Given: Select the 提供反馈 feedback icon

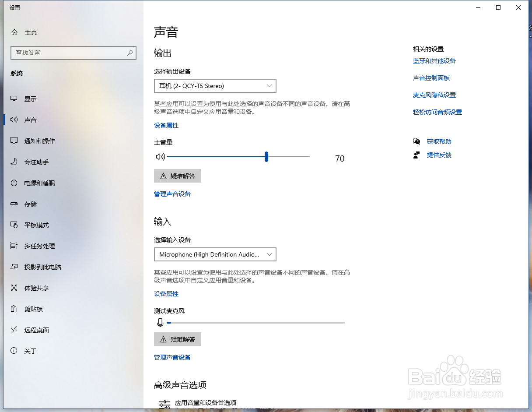Looking at the screenshot, I should point(416,155).
